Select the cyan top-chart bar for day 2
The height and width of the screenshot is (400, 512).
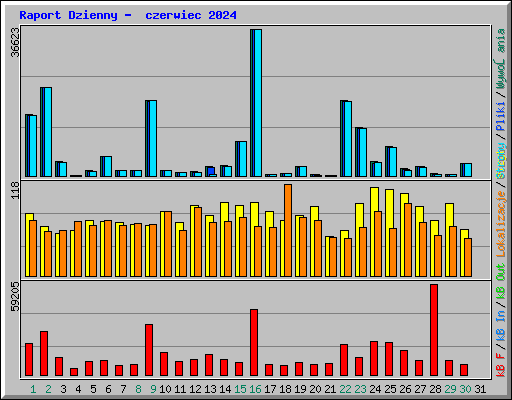(48, 132)
